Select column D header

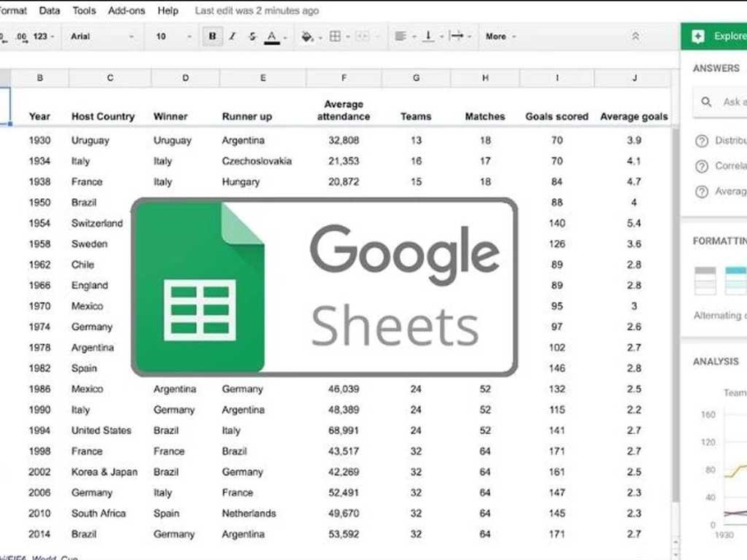[x=185, y=77]
